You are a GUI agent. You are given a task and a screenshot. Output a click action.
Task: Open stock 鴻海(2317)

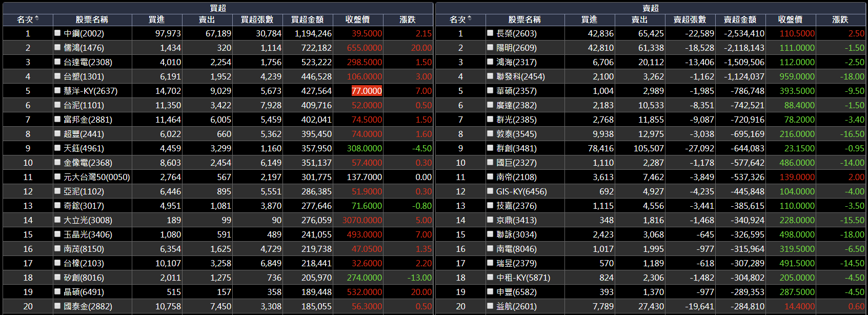click(516, 62)
